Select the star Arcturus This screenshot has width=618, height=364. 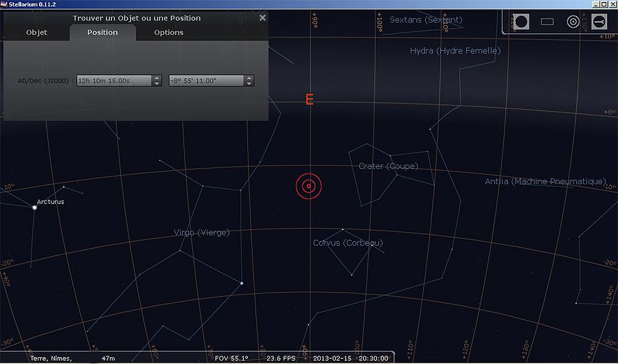(x=35, y=207)
